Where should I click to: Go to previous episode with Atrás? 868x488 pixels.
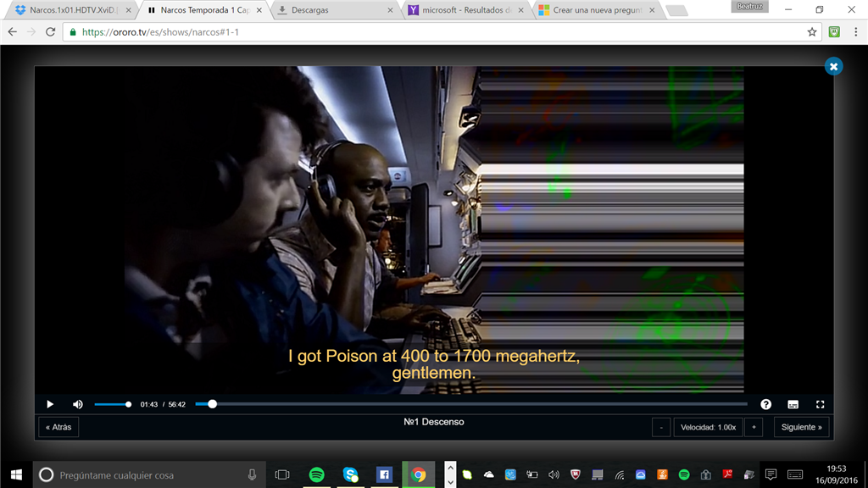58,427
